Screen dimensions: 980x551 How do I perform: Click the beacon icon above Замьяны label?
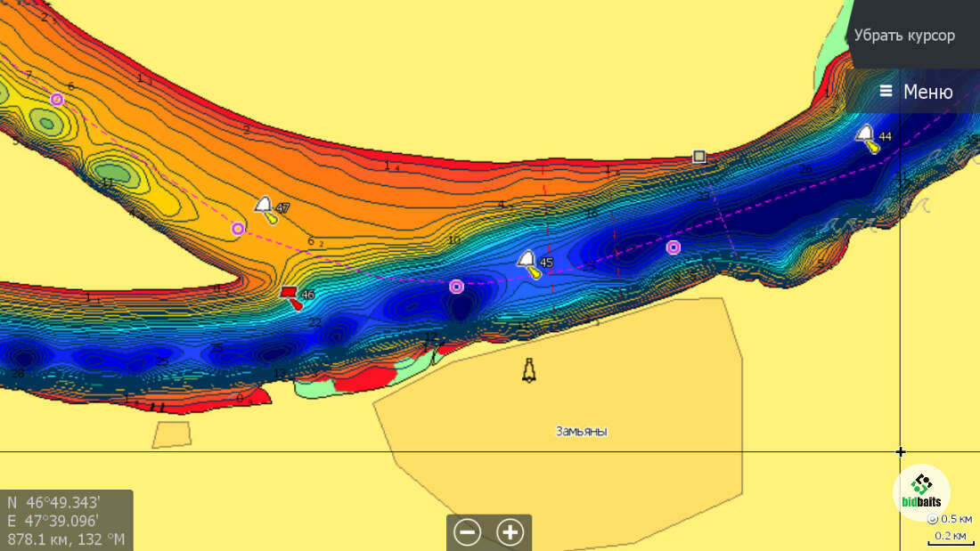pyautogui.click(x=529, y=369)
